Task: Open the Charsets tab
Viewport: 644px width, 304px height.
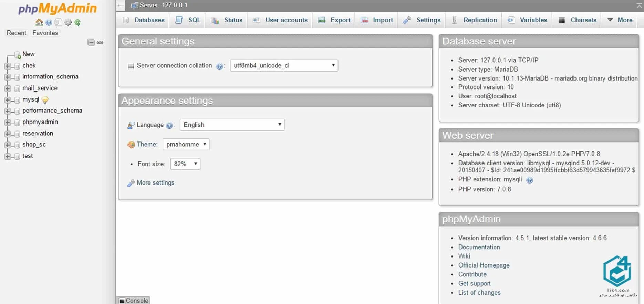Action: 577,20
